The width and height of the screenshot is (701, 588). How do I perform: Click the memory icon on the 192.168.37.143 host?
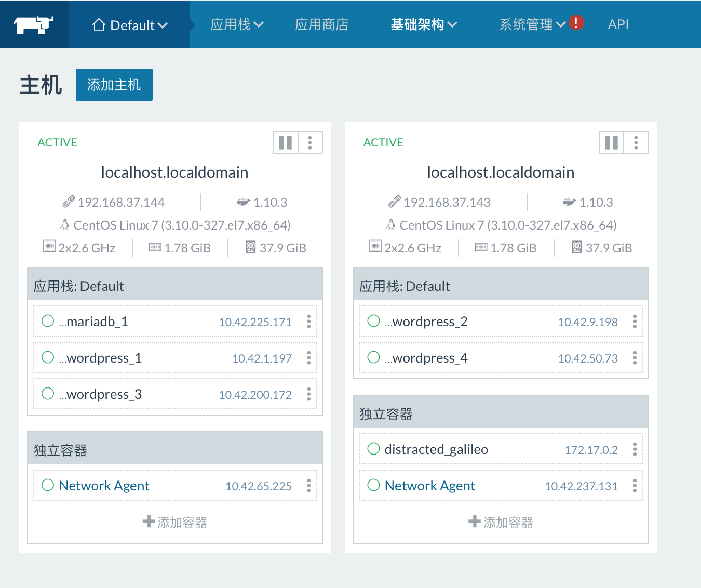pyautogui.click(x=481, y=247)
